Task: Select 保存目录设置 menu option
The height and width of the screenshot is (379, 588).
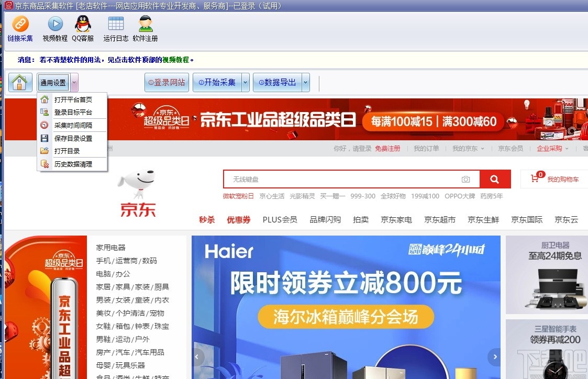Action: point(73,138)
